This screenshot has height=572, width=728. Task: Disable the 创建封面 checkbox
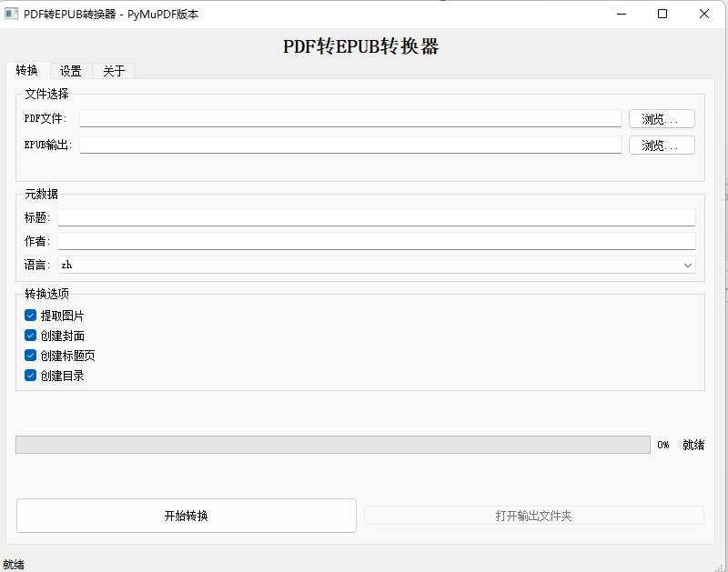pyautogui.click(x=30, y=335)
